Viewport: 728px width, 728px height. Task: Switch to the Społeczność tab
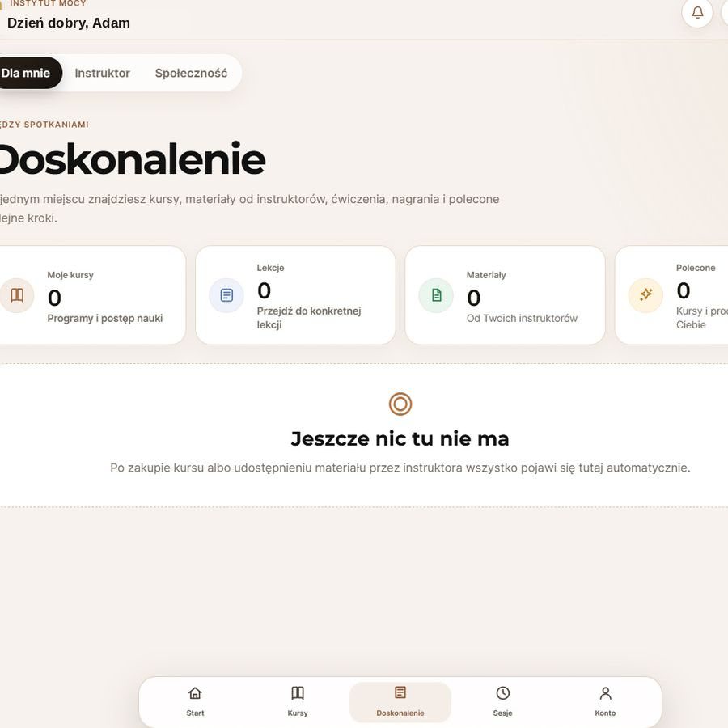click(191, 73)
